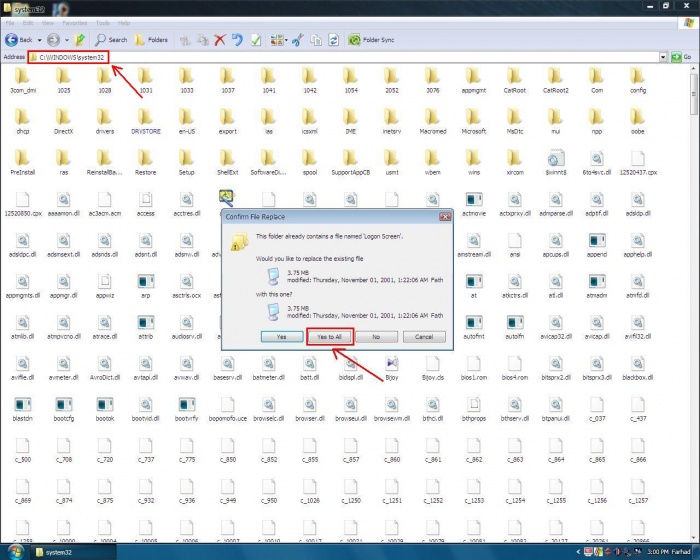Click the copy pages icon in toolbar
Image resolution: width=700 pixels, height=560 pixels.
pos(316,40)
